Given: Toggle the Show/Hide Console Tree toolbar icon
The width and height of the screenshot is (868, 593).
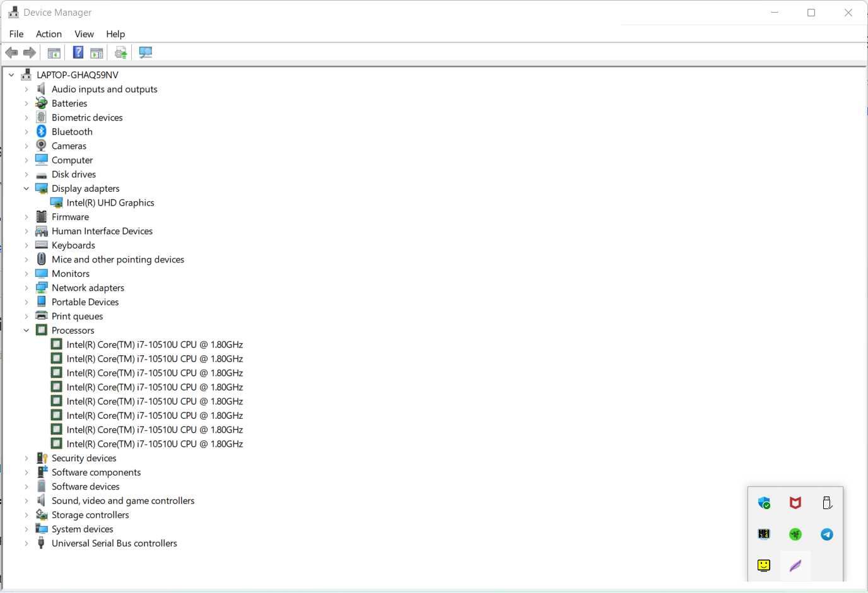Looking at the screenshot, I should pyautogui.click(x=54, y=53).
